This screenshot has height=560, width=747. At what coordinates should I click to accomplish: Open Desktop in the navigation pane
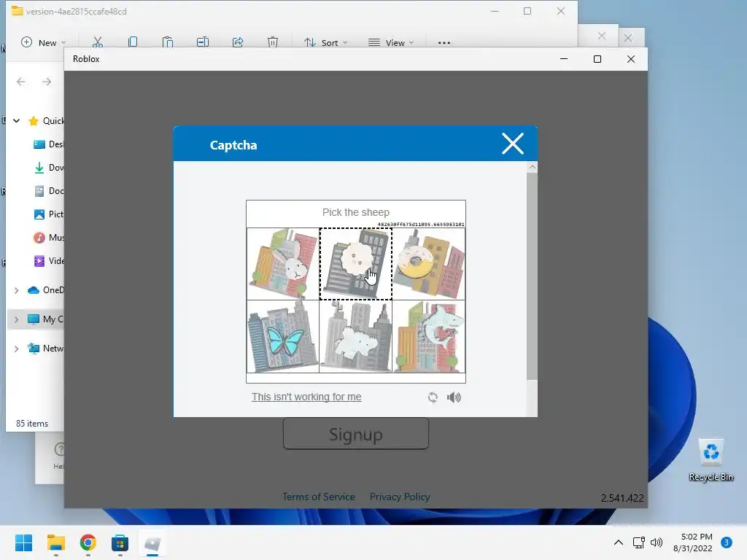click(49, 144)
